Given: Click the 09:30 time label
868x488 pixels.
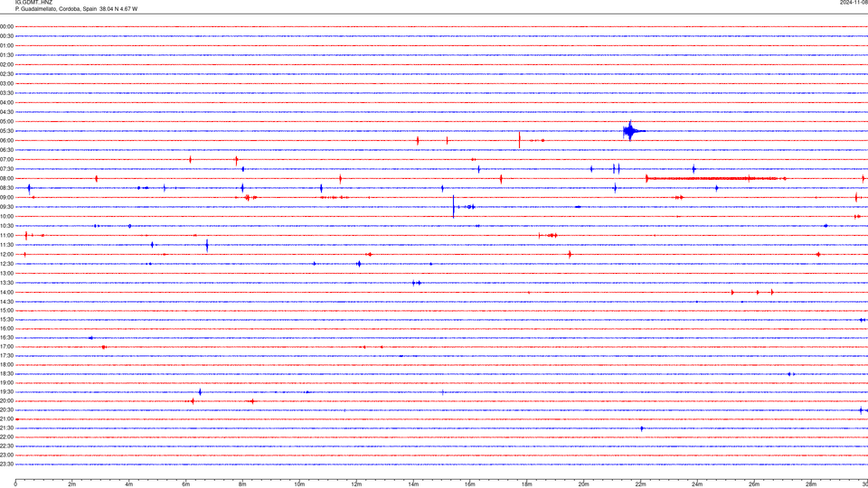Looking at the screenshot, I should coord(6,207).
